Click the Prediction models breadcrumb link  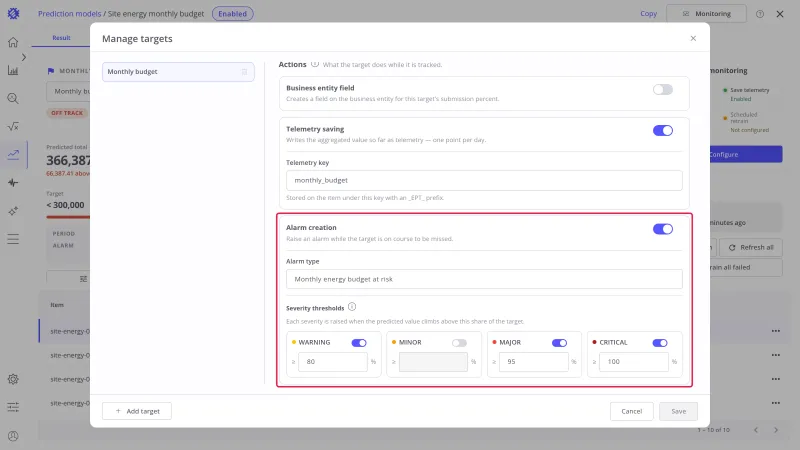[x=69, y=14]
